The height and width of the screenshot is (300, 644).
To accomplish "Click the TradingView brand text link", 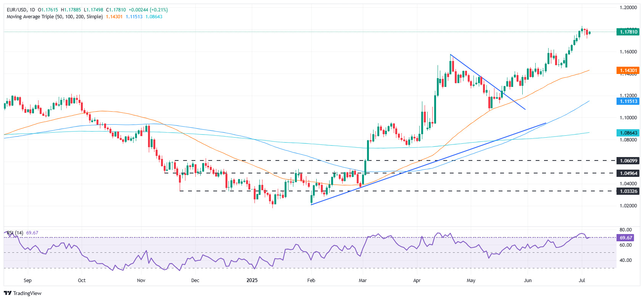I will tap(27, 293).
